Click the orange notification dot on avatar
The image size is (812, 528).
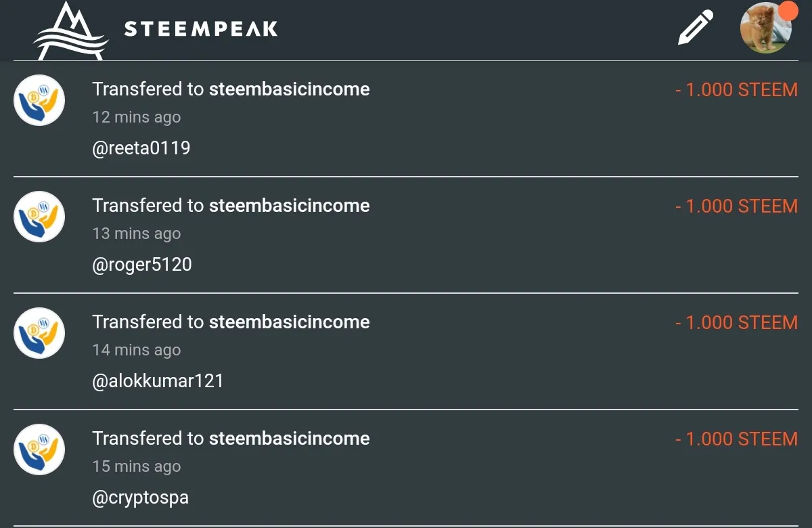(788, 10)
